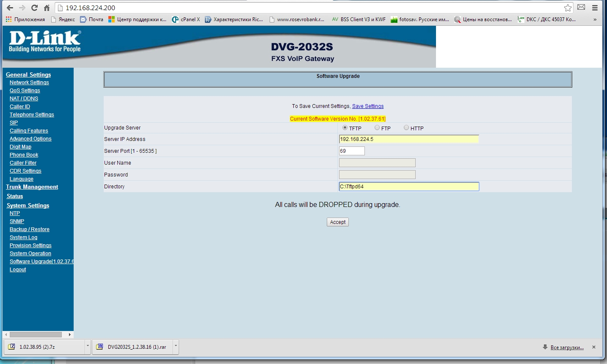The width and height of the screenshot is (607, 364).
Task: Click the mail envelope extension icon
Action: coord(581,8)
